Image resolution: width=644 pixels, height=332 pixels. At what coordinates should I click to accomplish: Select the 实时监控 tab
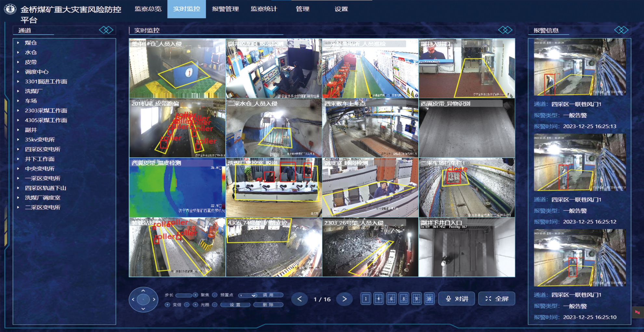click(x=187, y=9)
